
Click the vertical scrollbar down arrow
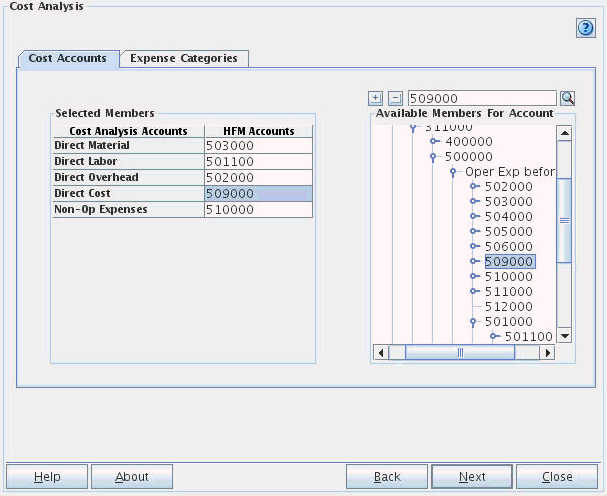(x=564, y=336)
